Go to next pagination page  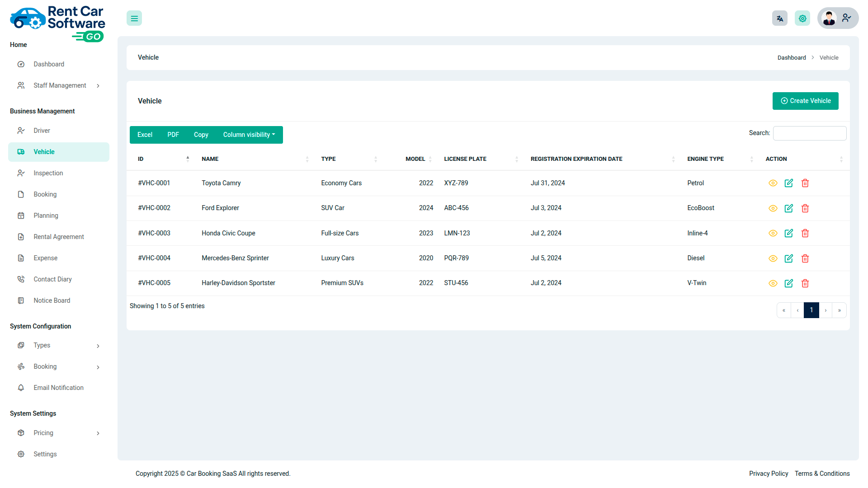tap(826, 310)
